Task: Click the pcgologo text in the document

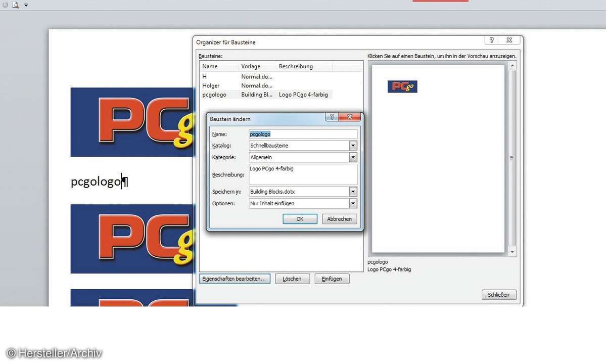Action: pyautogui.click(x=96, y=181)
